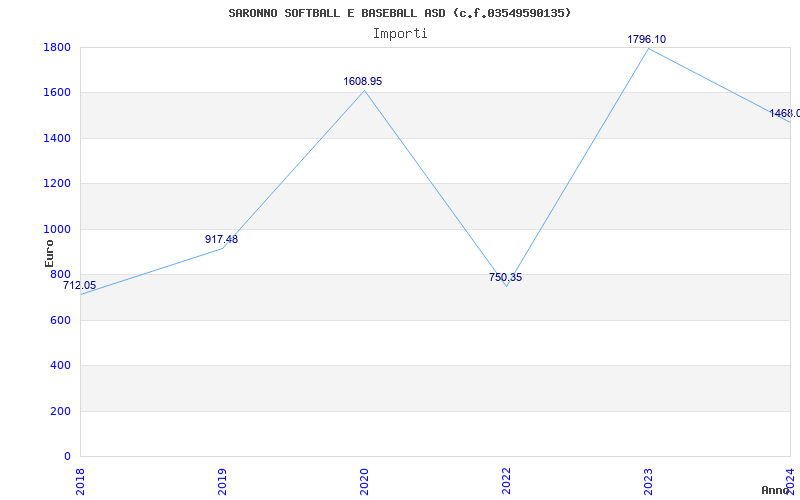The width and height of the screenshot is (800, 500).
Task: Click the 917.48 data label
Action: [x=221, y=239]
